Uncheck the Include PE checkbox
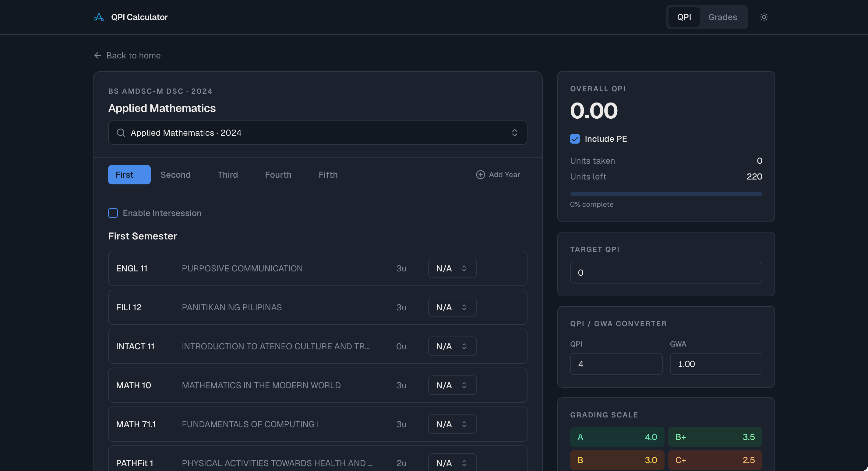868x471 pixels. tap(575, 139)
